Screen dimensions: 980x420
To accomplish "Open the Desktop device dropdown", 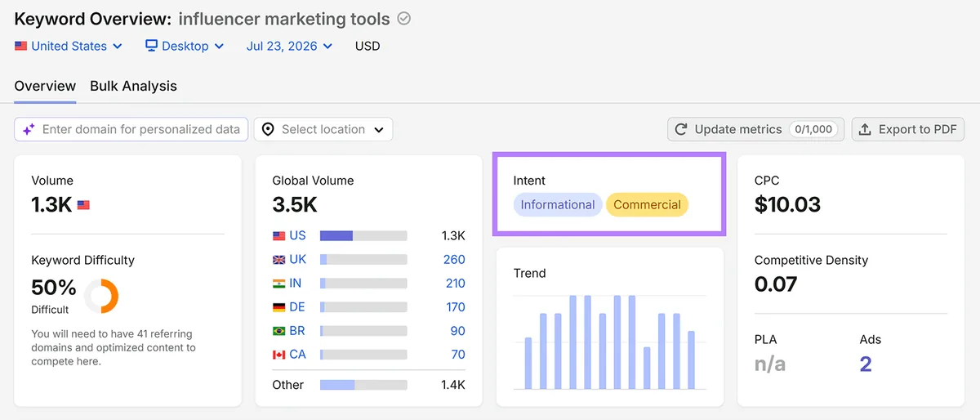I will [185, 47].
